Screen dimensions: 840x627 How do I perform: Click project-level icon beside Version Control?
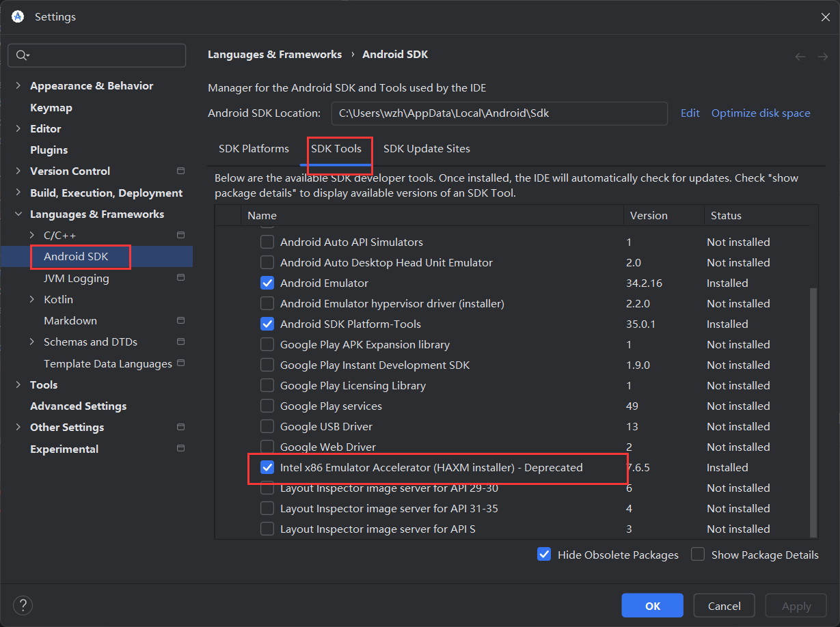(x=180, y=171)
